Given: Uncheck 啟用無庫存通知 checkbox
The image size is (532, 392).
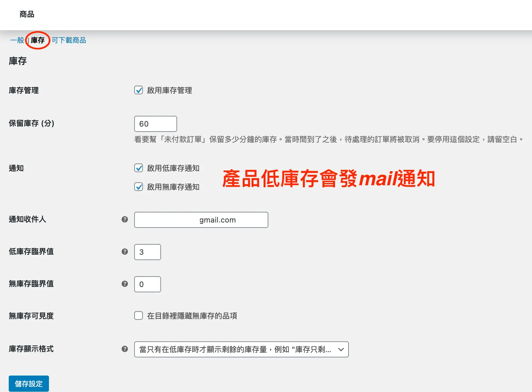Looking at the screenshot, I should tap(139, 187).
